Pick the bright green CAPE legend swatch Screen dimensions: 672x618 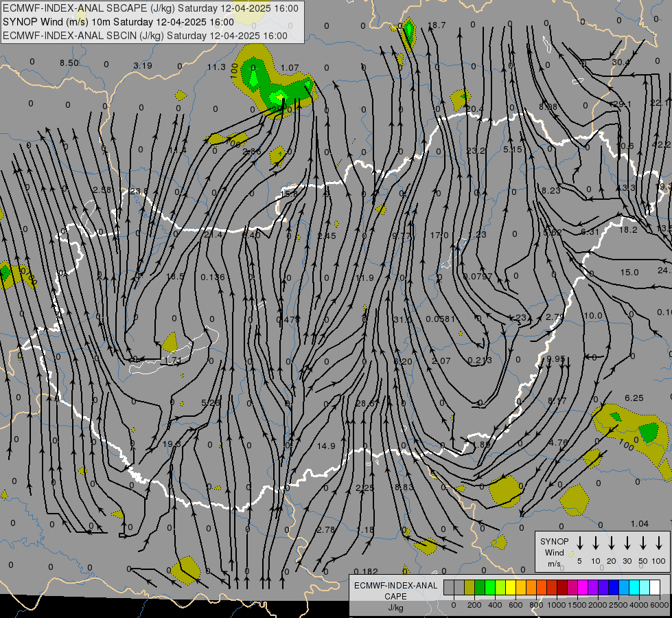(490, 588)
